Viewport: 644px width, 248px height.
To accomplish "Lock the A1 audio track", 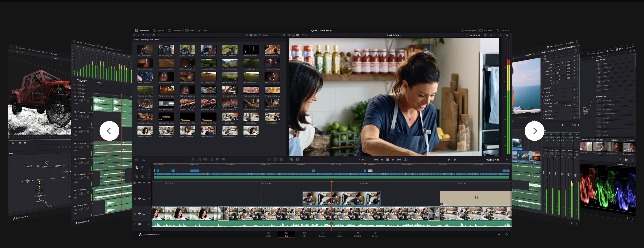I will (x=135, y=224).
